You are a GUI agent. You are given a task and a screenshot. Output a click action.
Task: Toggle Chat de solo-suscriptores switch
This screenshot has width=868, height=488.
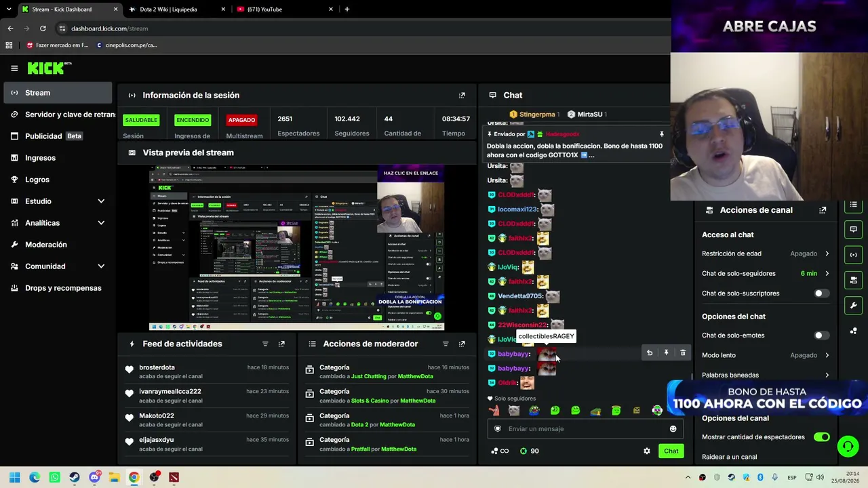coord(821,293)
